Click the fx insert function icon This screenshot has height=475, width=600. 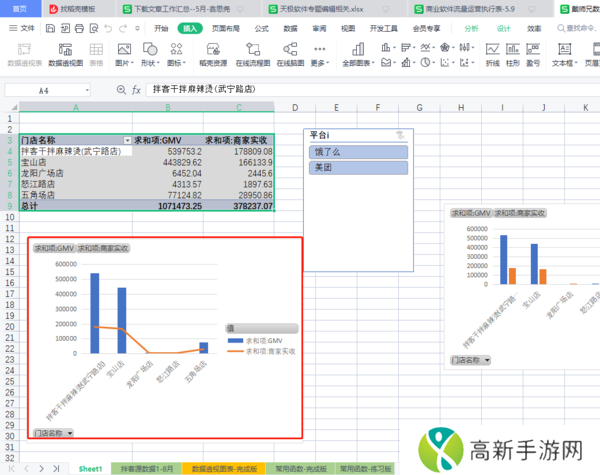[136, 90]
